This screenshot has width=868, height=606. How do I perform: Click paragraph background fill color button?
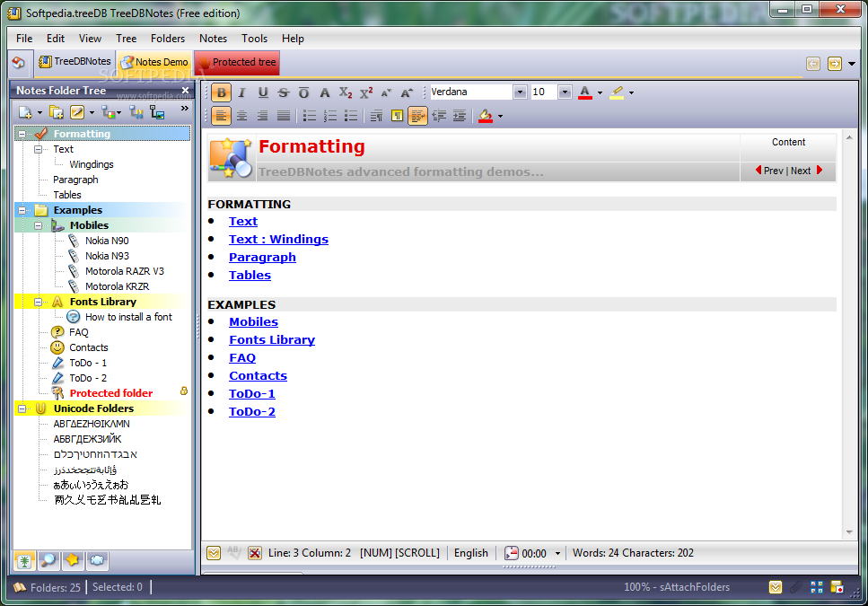point(486,116)
